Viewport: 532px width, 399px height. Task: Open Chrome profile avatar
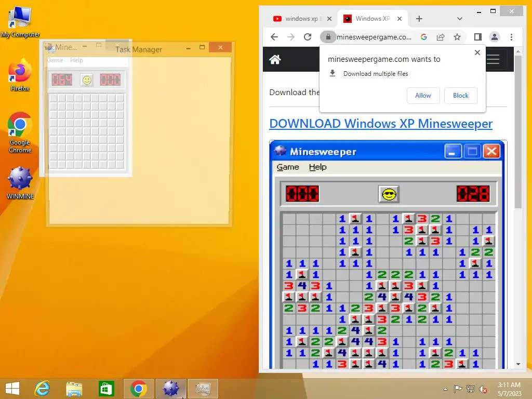click(495, 37)
